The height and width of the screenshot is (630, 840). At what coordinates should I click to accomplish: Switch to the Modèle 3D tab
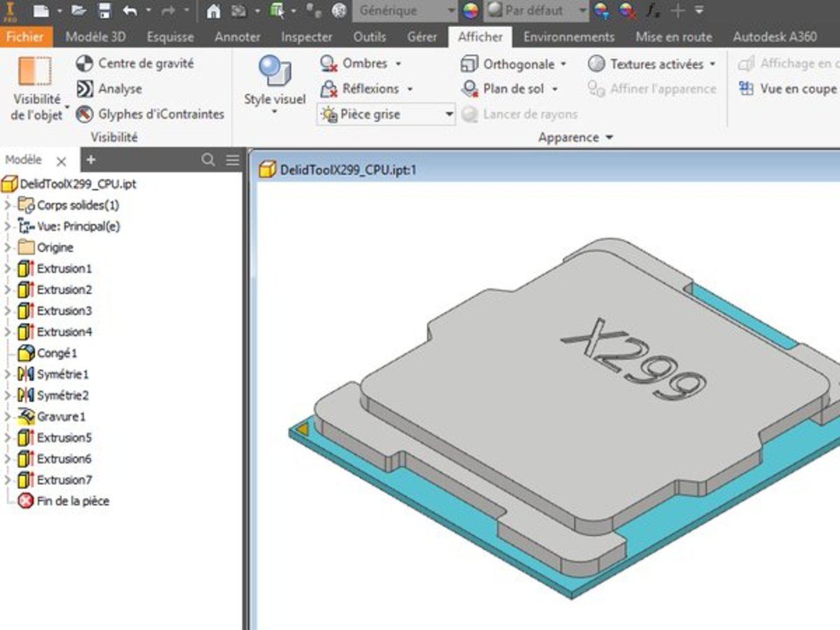pyautogui.click(x=96, y=37)
